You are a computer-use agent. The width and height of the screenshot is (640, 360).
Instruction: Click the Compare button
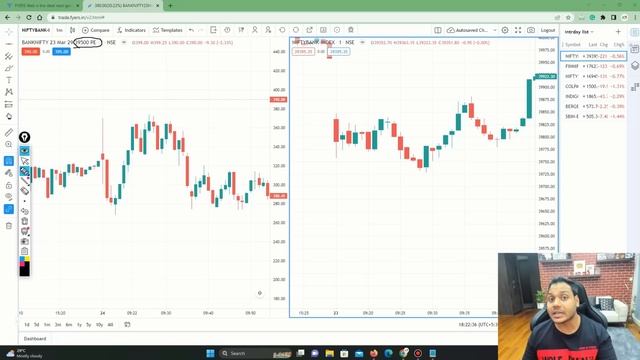[x=96, y=30]
